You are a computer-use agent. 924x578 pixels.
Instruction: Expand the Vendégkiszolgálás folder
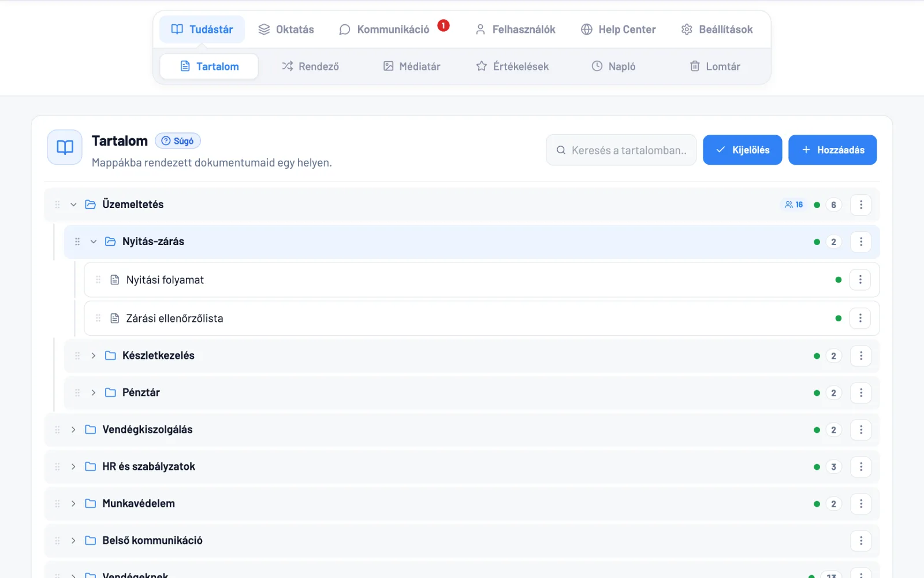point(73,429)
